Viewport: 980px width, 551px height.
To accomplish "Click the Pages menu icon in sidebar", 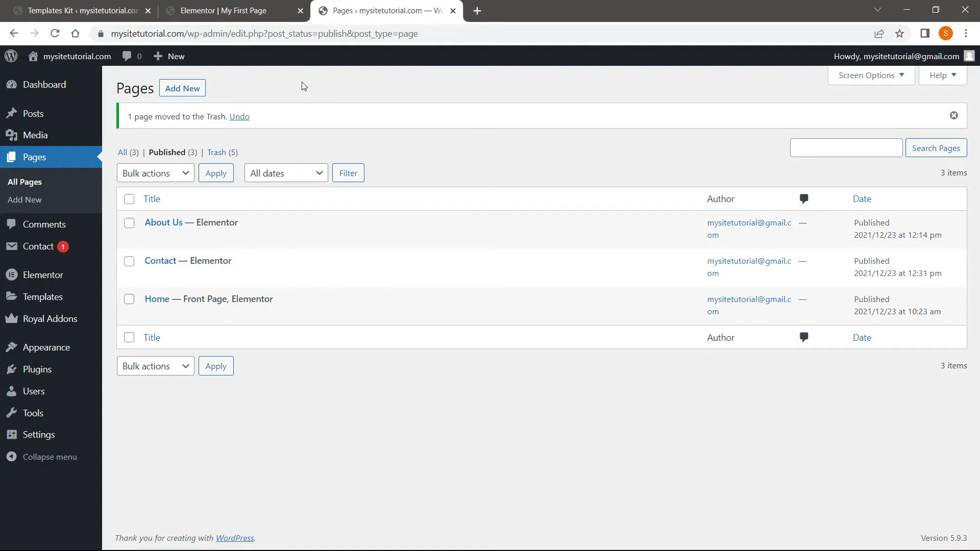I will (x=11, y=156).
